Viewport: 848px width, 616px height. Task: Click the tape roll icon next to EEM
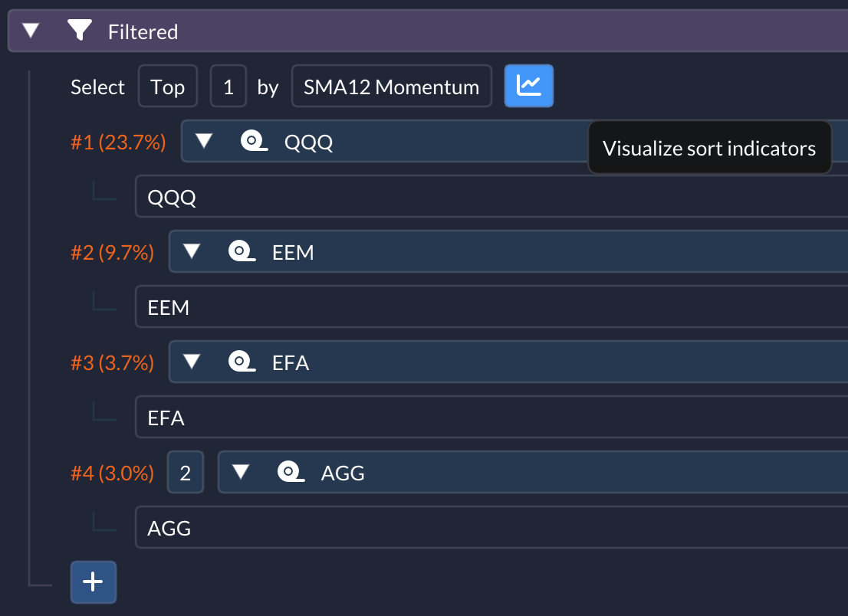(242, 251)
